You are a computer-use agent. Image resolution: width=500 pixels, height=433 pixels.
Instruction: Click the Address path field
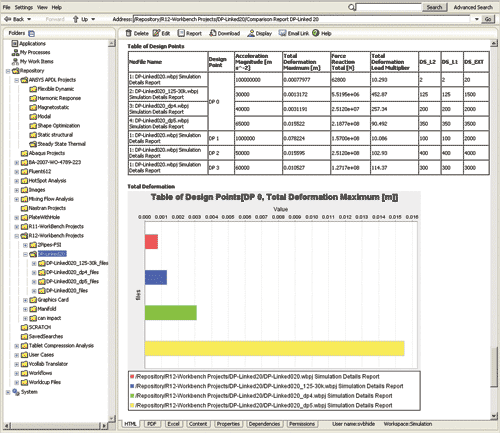point(302,19)
